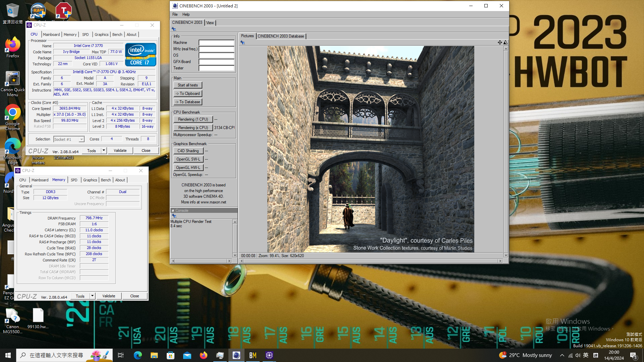Show hidden system tray icons

point(562,355)
